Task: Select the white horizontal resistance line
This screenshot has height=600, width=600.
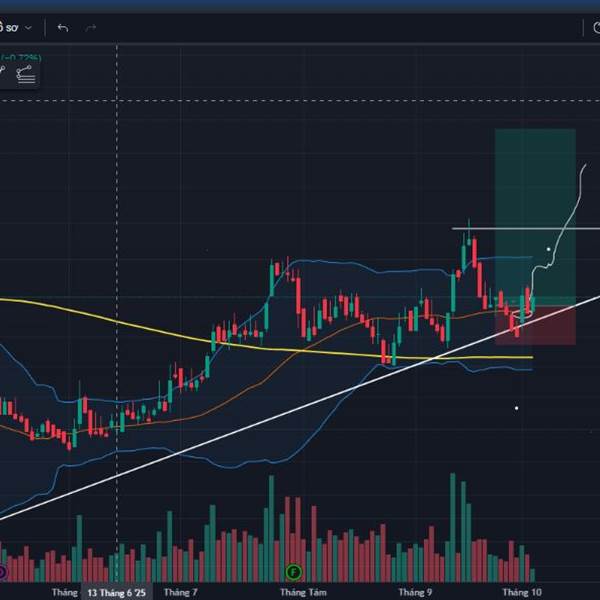Action: (x=525, y=229)
